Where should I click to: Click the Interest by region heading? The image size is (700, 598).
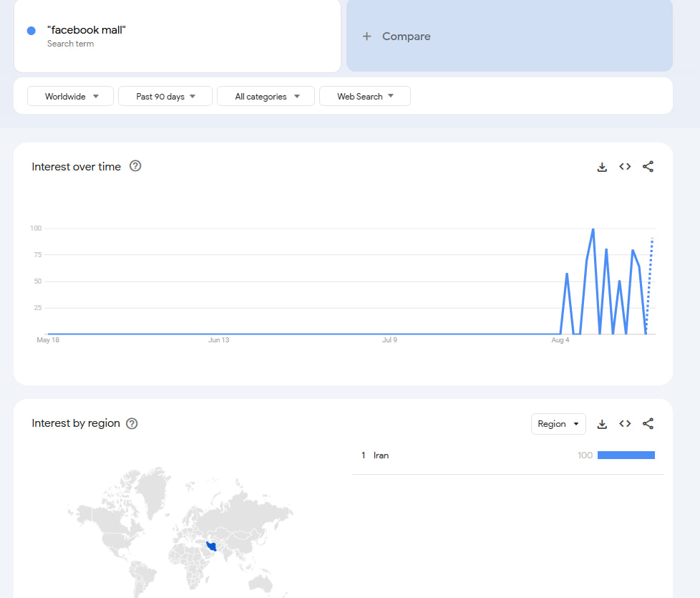(76, 423)
